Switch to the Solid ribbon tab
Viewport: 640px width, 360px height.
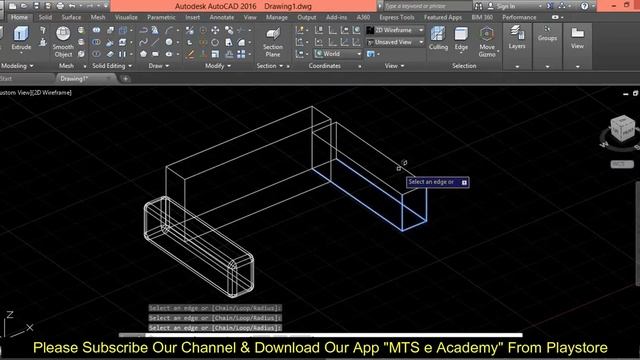point(45,17)
